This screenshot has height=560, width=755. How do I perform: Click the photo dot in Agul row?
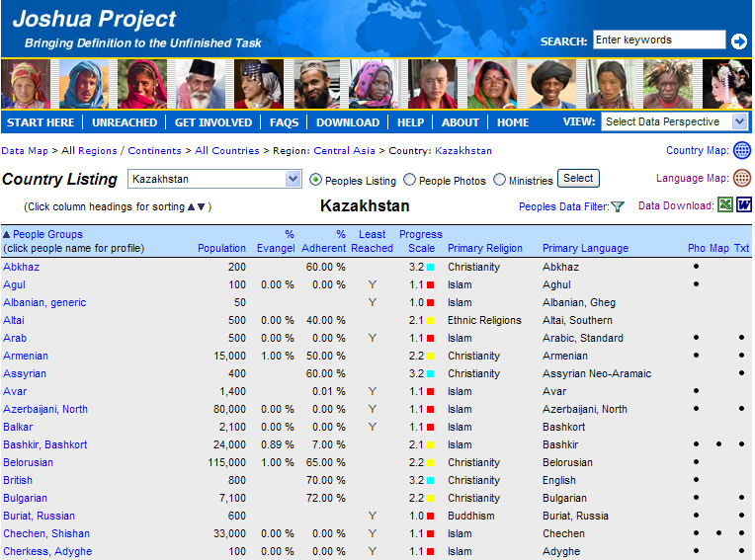coord(696,283)
